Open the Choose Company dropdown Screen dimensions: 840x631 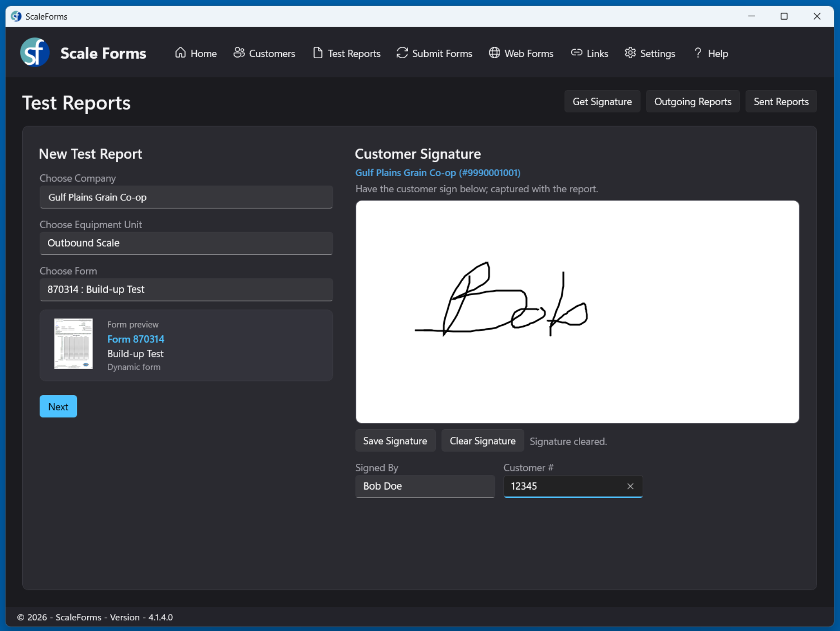pos(186,197)
